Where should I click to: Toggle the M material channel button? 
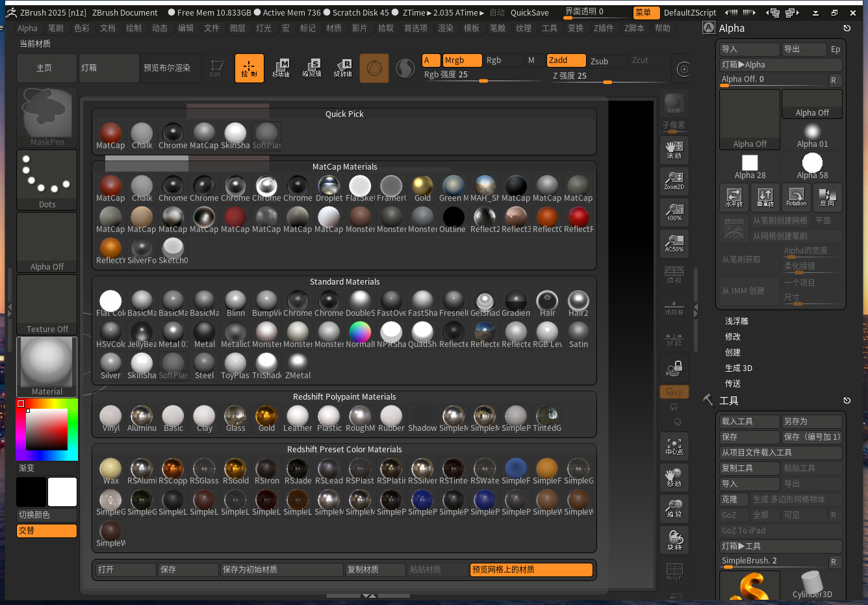[534, 60]
